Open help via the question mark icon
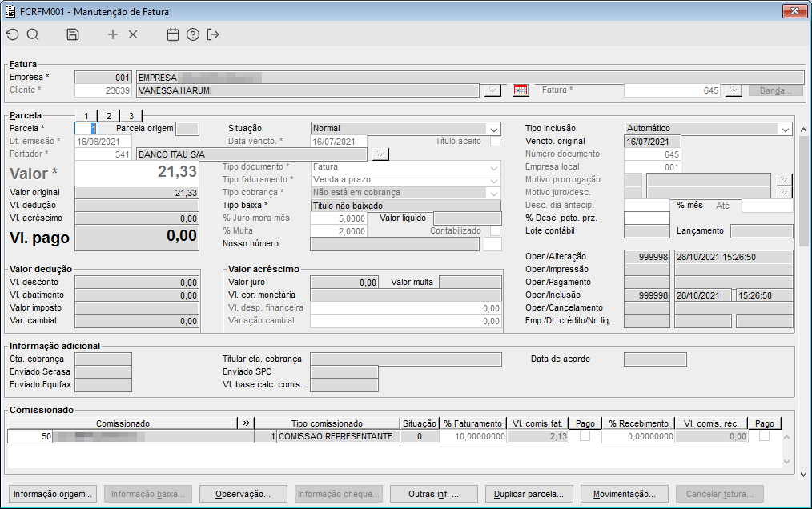This screenshot has height=509, width=812. click(x=192, y=34)
